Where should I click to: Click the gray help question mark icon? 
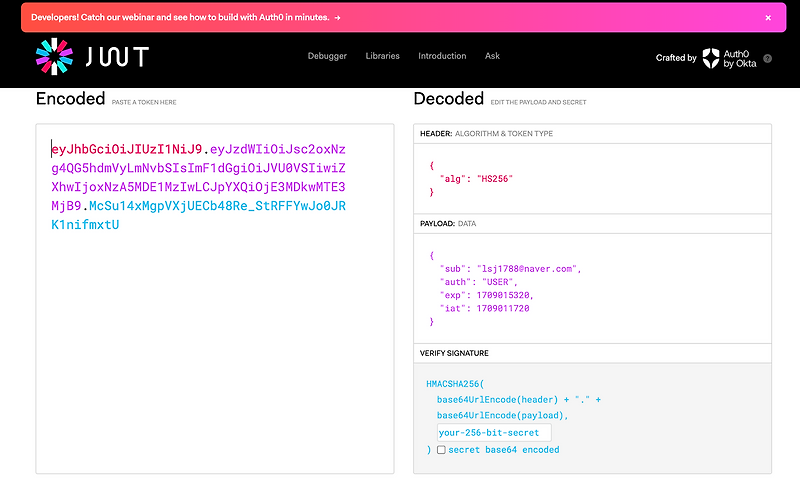click(x=768, y=58)
